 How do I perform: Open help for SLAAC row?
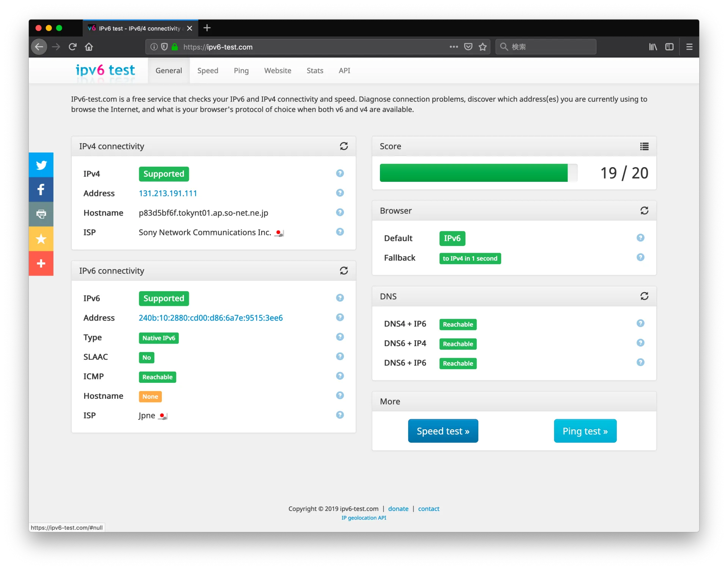pos(340,356)
